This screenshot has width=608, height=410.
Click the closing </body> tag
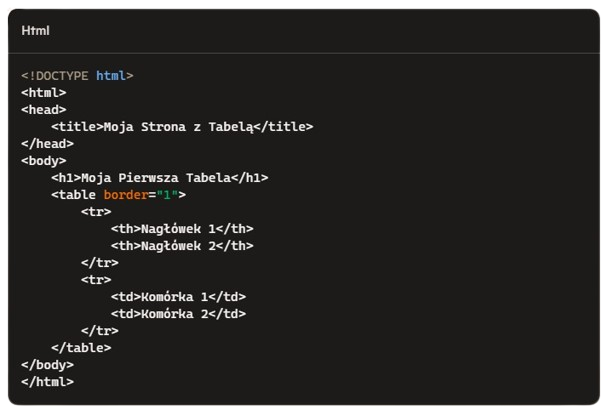48,365
